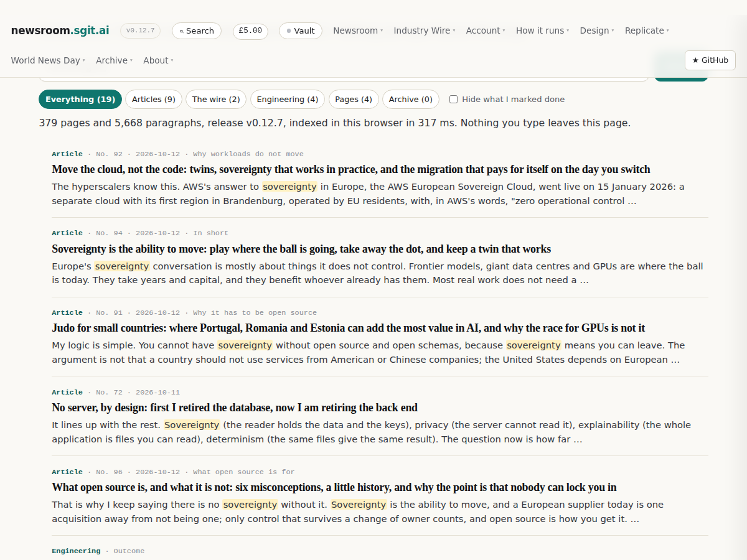The image size is (747, 560).
Task: Open the Design dropdown menu
Action: pos(597,30)
